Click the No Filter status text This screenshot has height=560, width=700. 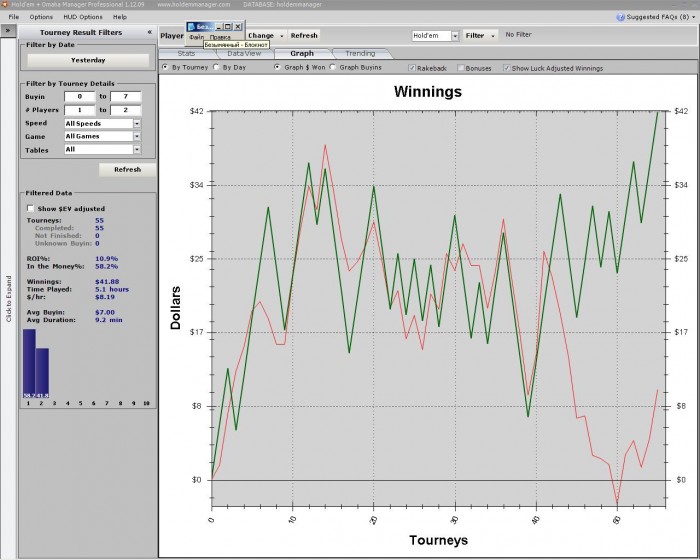click(x=518, y=34)
